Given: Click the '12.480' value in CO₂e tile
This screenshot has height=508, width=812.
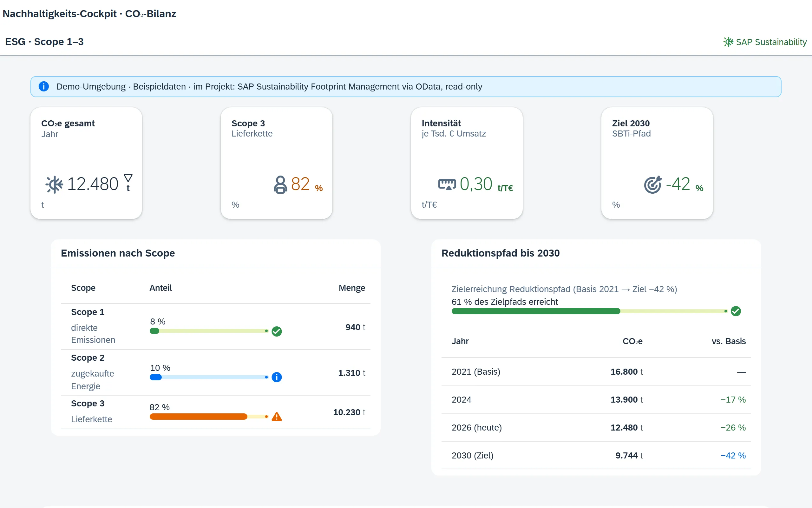Looking at the screenshot, I should 93,184.
